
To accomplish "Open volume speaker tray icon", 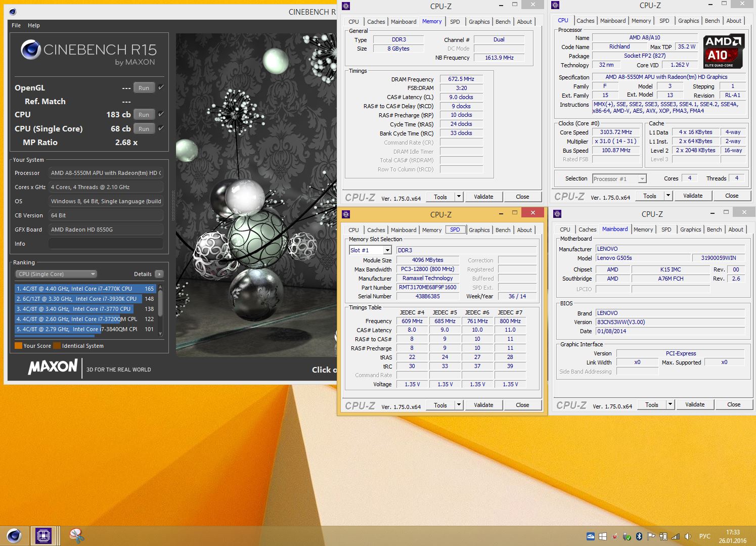I will click(688, 536).
